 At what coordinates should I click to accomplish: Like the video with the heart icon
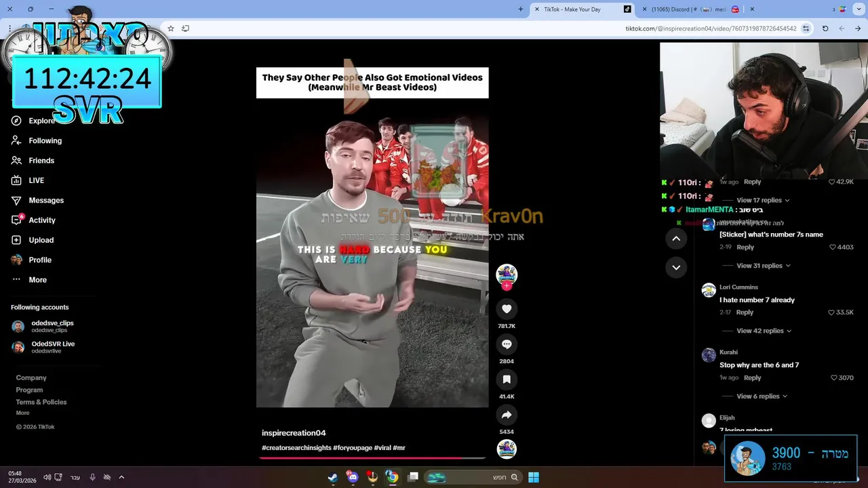pyautogui.click(x=507, y=309)
